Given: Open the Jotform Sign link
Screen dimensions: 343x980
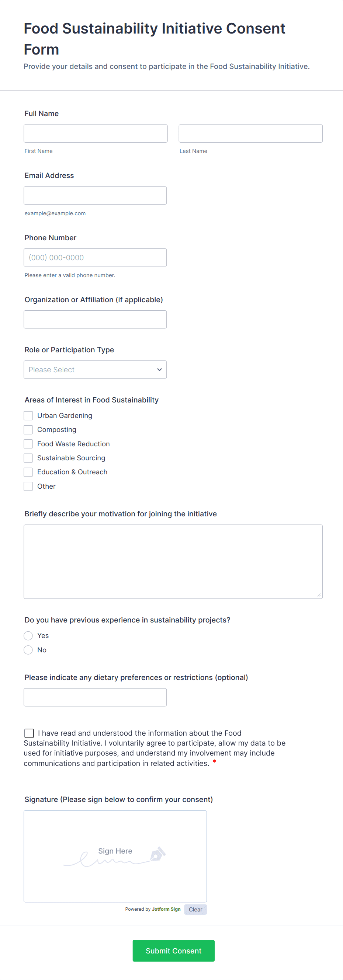Looking at the screenshot, I should click(166, 909).
